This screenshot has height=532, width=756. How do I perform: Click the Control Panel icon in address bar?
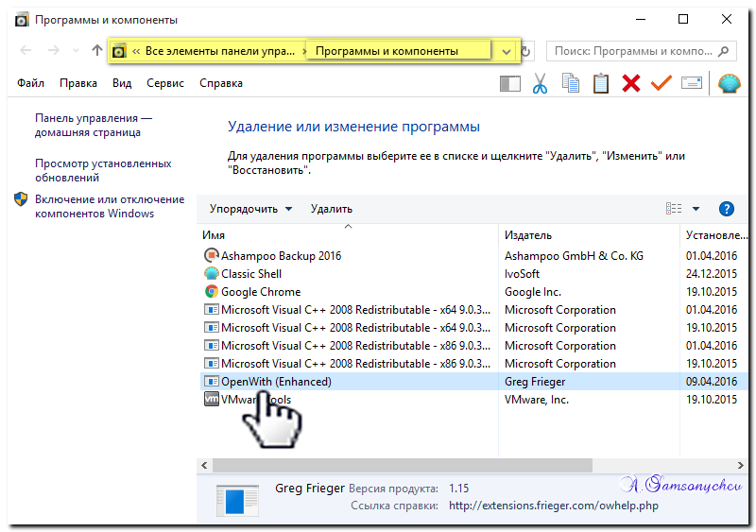[x=119, y=51]
